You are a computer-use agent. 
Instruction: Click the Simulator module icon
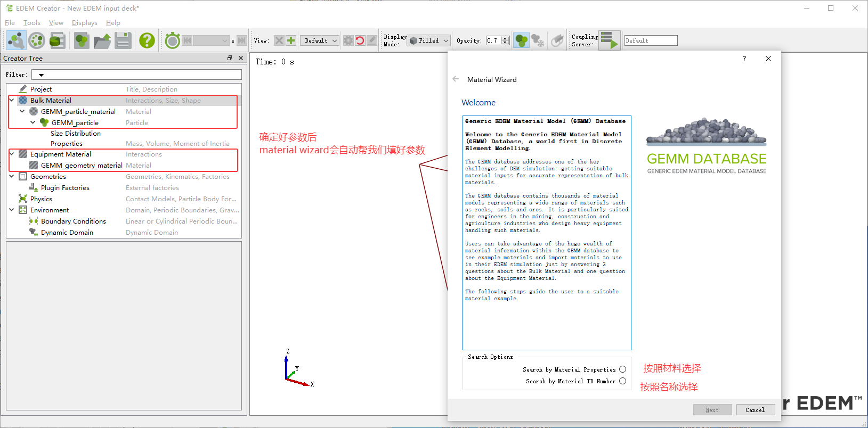point(37,40)
